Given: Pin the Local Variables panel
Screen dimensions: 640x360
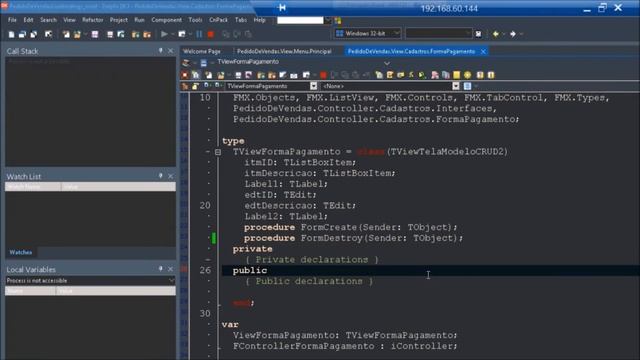Looking at the screenshot, I should tap(160, 269).
